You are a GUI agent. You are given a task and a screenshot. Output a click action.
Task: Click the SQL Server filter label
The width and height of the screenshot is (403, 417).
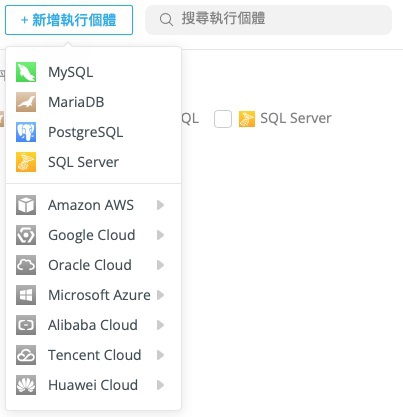296,118
